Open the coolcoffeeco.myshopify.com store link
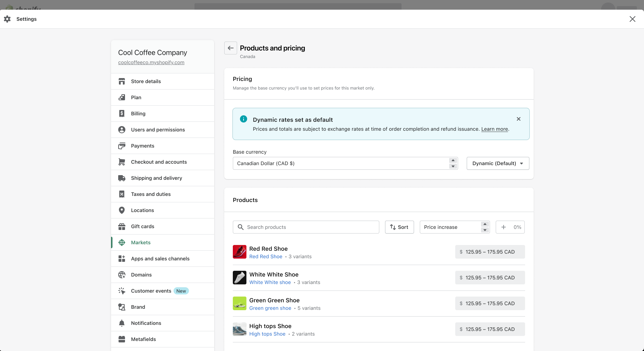Screen dimensions: 644x351 pyautogui.click(x=151, y=62)
